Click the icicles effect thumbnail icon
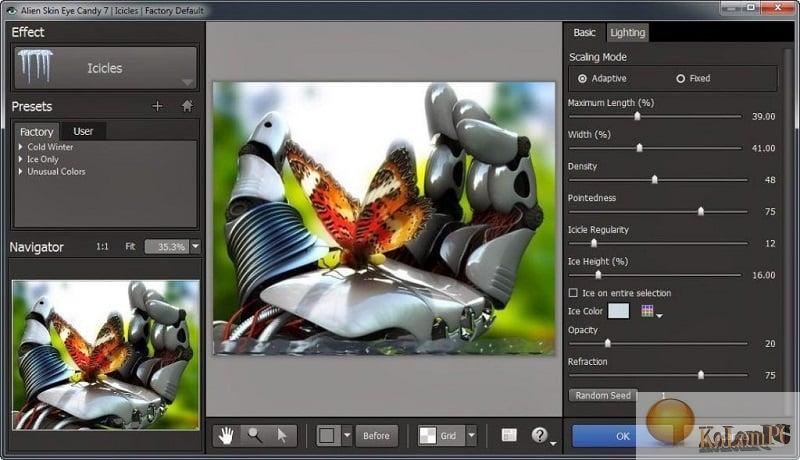The image size is (800, 460). (36, 66)
